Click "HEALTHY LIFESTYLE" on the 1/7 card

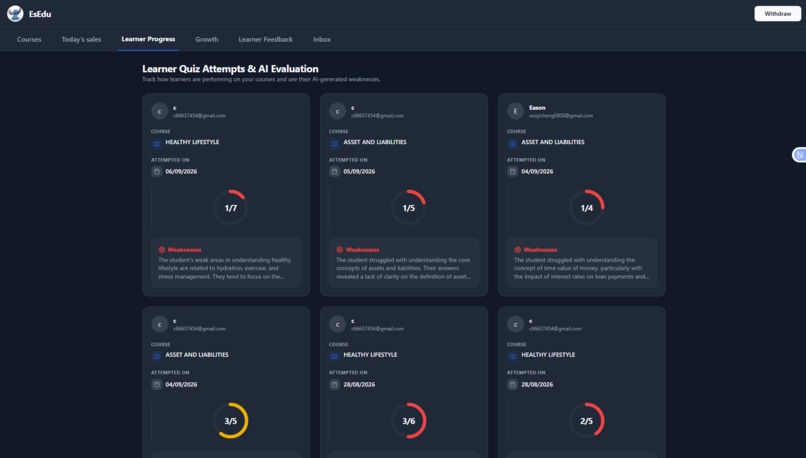coord(192,142)
